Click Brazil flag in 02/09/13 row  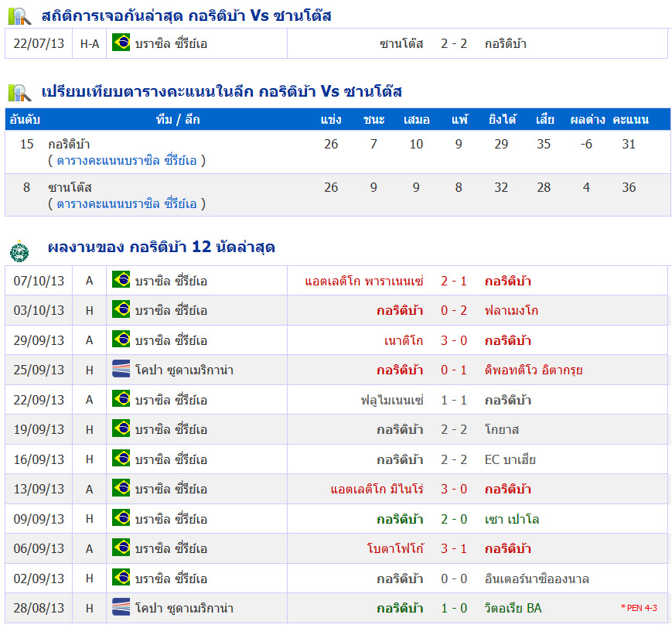(x=121, y=578)
